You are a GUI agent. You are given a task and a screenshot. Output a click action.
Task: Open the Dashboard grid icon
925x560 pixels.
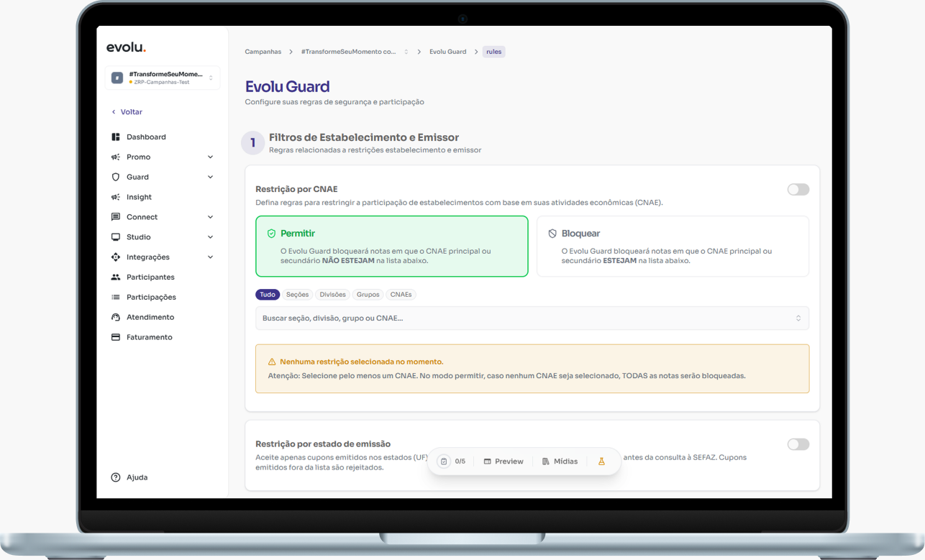[116, 137]
